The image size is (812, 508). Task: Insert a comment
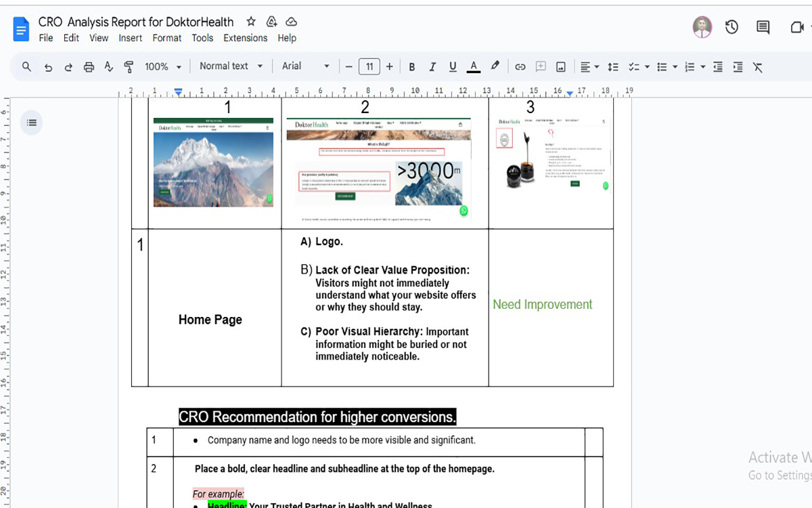point(541,66)
